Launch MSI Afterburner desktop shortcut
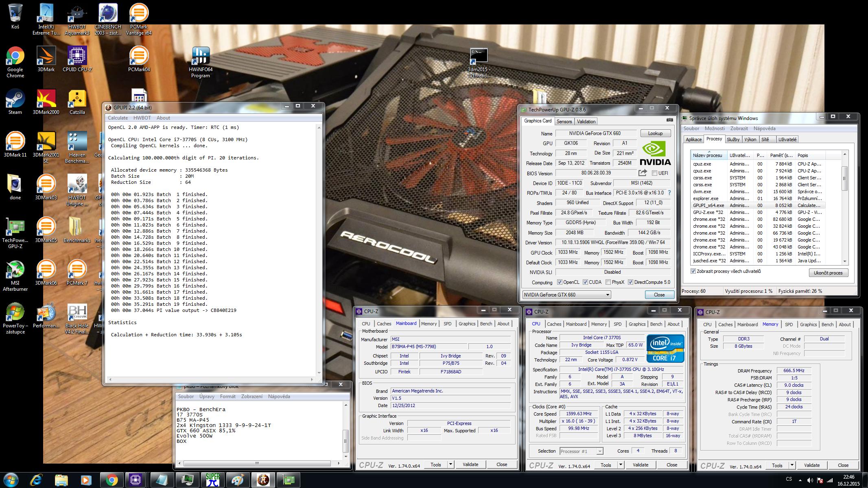The height and width of the screenshot is (488, 868). coord(15,275)
